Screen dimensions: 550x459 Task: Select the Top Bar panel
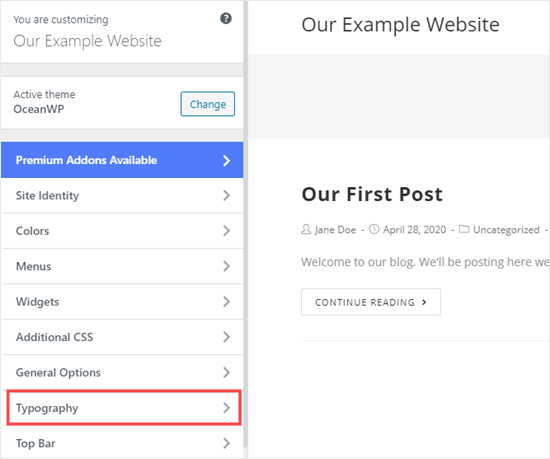tap(122, 443)
